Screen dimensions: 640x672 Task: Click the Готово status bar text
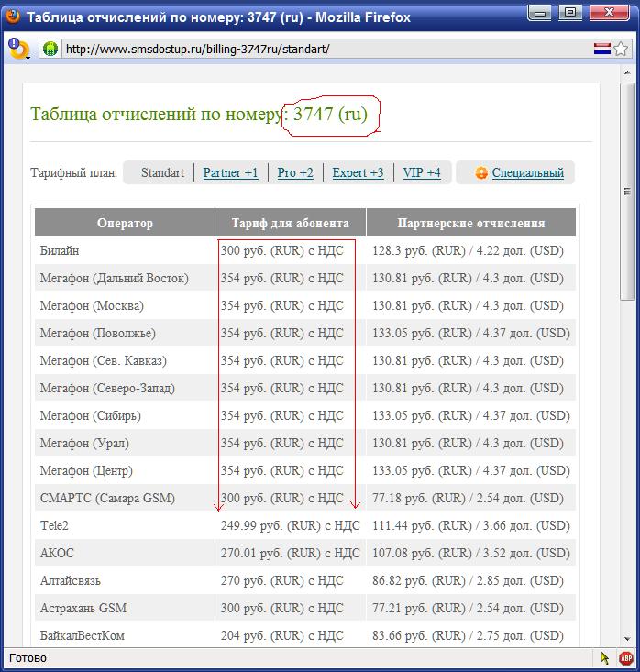pyautogui.click(x=28, y=658)
